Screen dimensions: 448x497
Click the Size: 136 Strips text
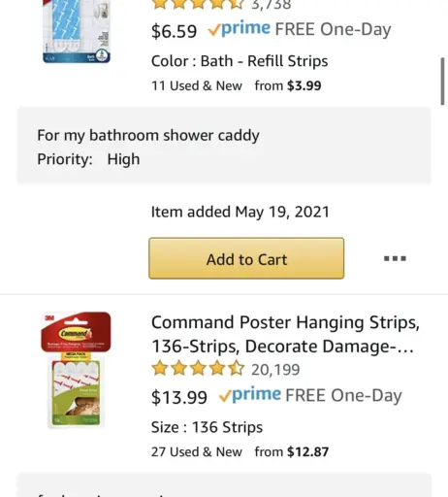[x=207, y=427]
